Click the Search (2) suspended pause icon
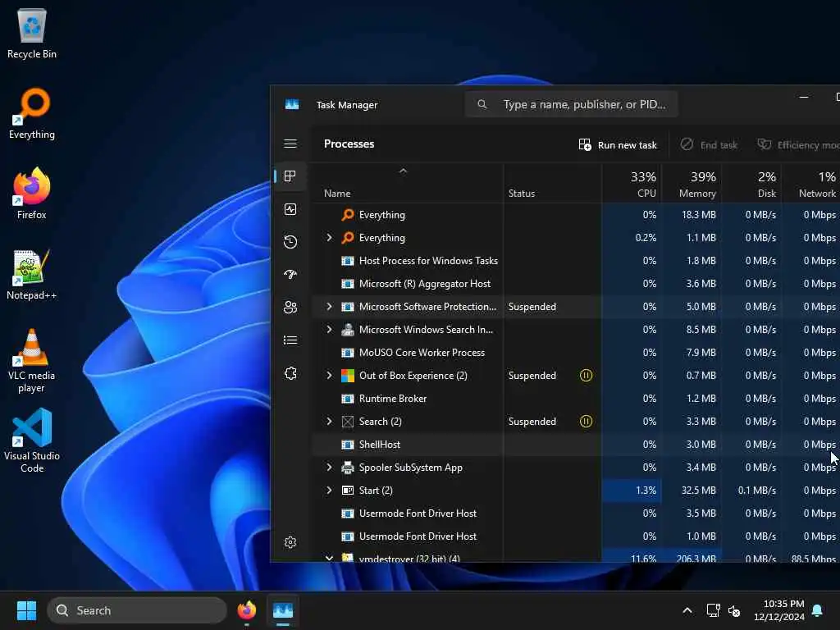The image size is (840, 630). coord(586,422)
